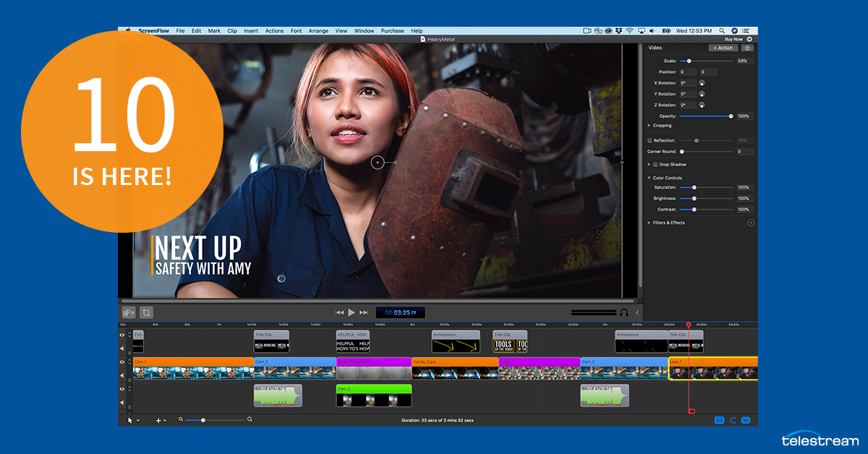Screen dimensions: 868x454
Task: Open Siri from the macOS menu bar
Action: tap(734, 31)
